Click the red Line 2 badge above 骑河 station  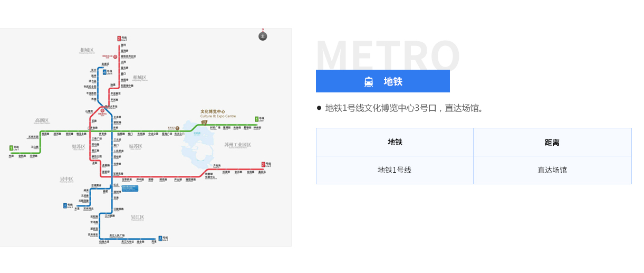point(119,39)
